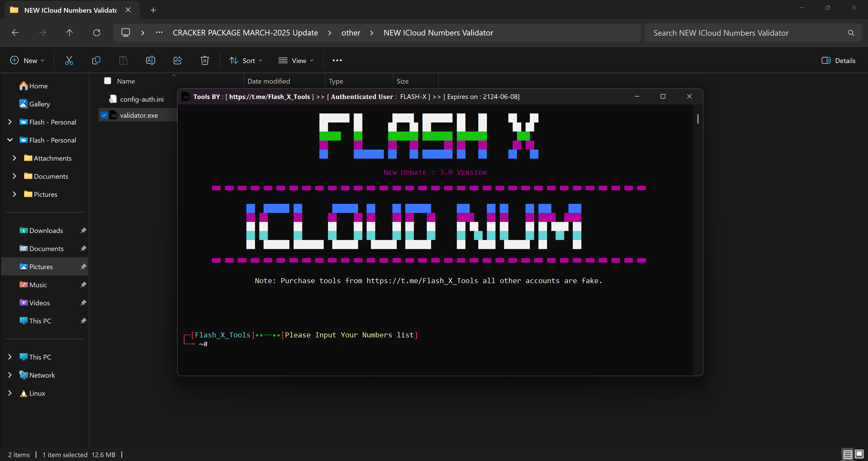Uncheck the validator.exe checkbox
The image size is (868, 461).
point(104,115)
